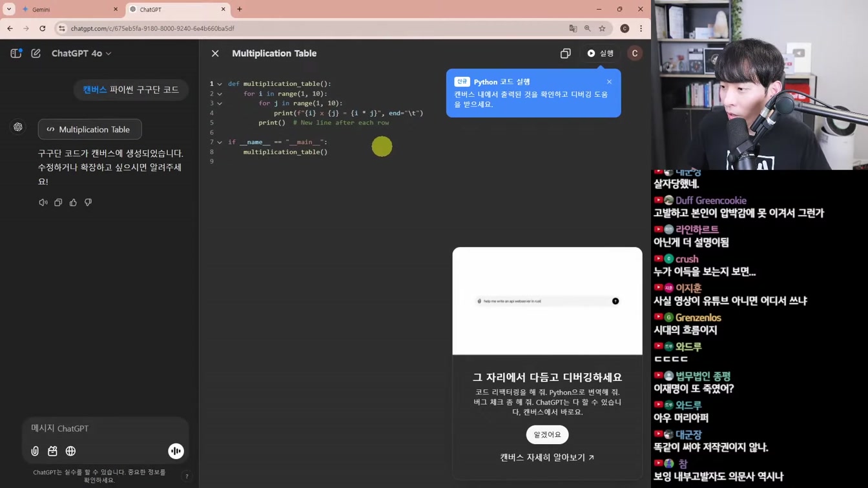Give thumbs up to the response
The height and width of the screenshot is (488, 868).
pos(73,203)
